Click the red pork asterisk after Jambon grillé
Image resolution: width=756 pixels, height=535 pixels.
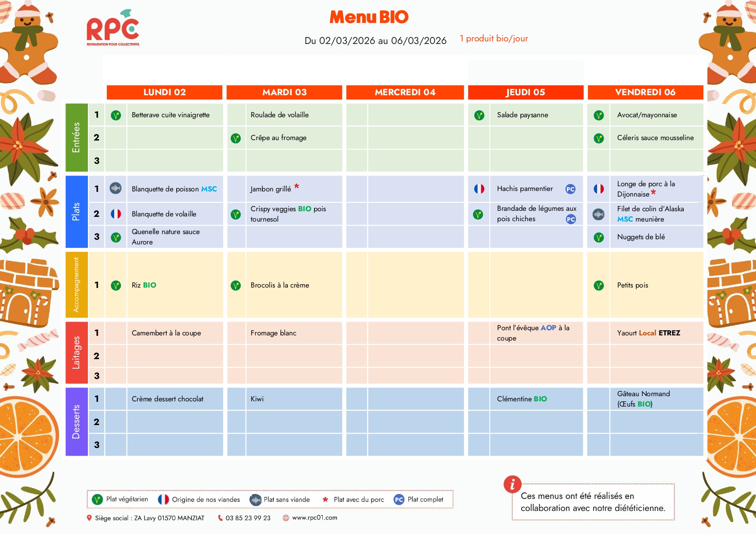[297, 186]
